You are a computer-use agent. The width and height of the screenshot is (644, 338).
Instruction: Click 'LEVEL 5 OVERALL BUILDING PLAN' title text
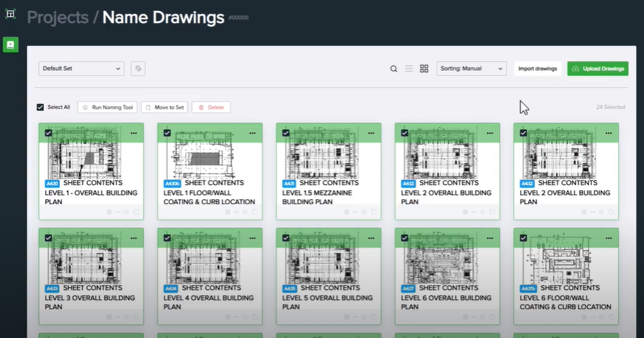coord(327,302)
